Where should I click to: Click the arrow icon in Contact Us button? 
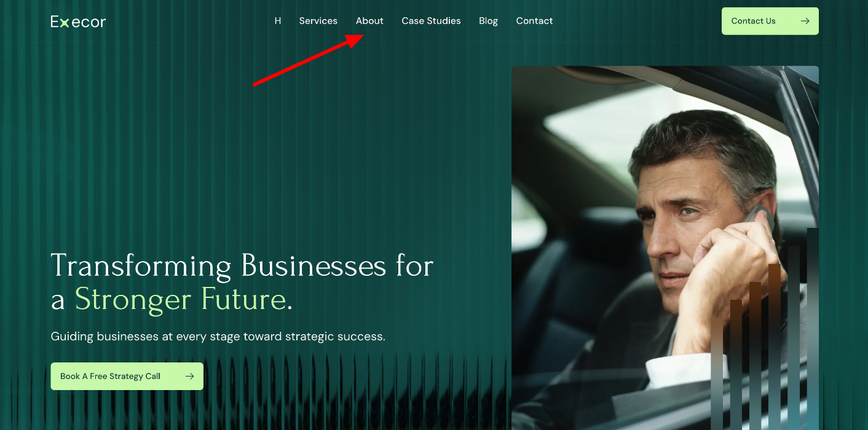point(805,21)
